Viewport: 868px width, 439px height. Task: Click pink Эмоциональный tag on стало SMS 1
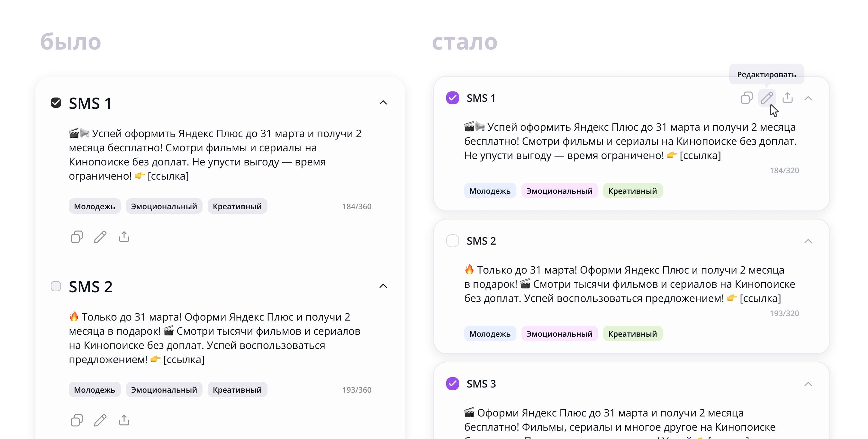[559, 191]
